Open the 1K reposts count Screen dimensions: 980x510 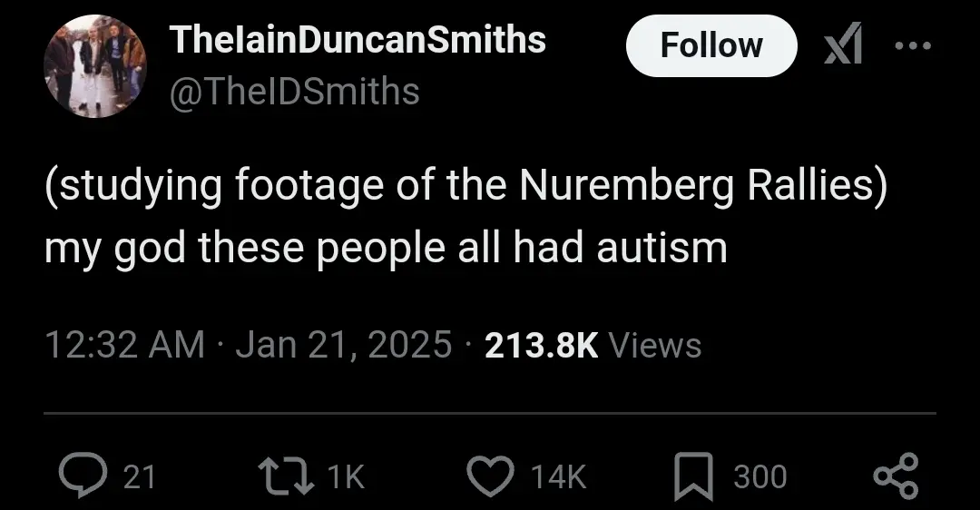pos(346,476)
